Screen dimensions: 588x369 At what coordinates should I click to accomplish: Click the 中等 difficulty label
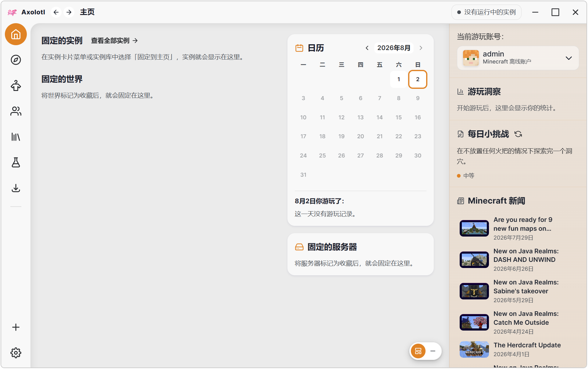click(469, 175)
